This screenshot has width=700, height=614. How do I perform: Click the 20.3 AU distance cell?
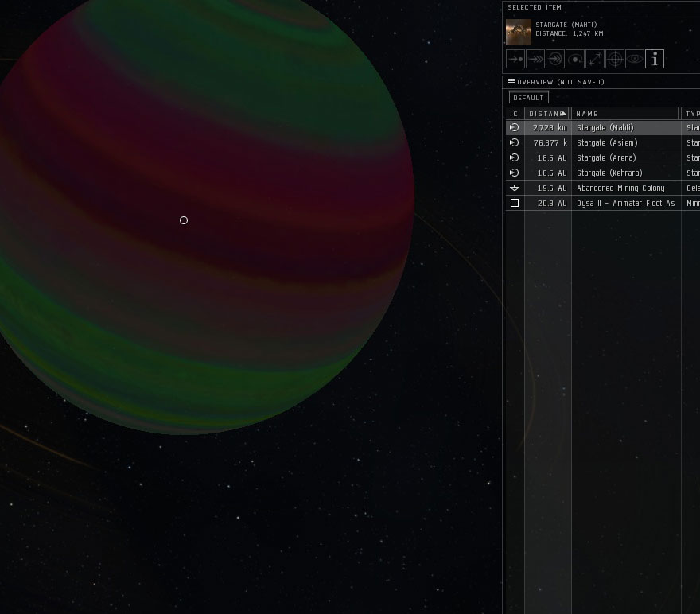tap(552, 203)
